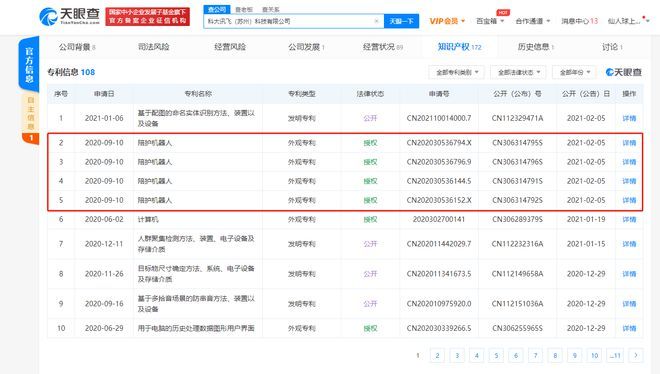Go to page 3 of patents
Image resolution: width=660 pixels, height=374 pixels.
457,355
